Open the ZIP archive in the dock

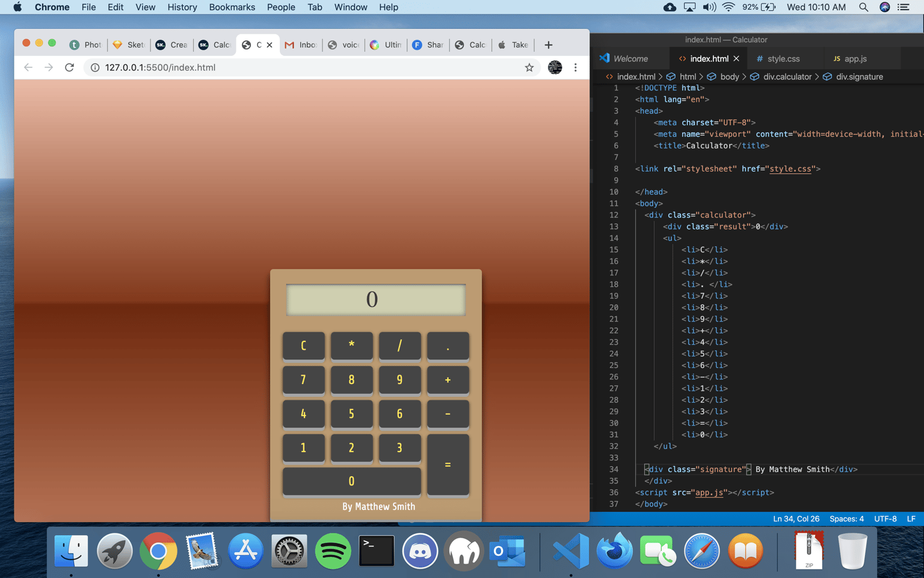[x=809, y=551]
